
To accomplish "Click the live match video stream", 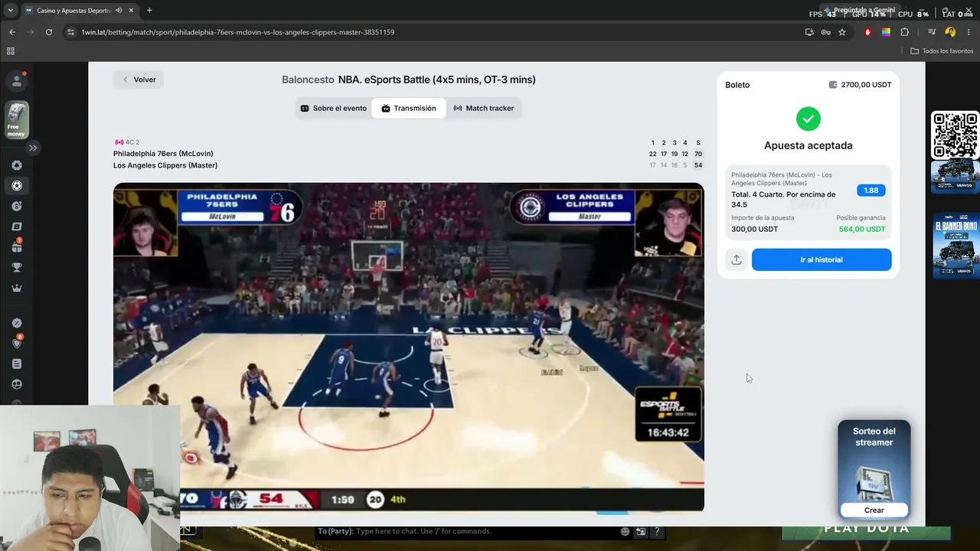I will coord(409,347).
